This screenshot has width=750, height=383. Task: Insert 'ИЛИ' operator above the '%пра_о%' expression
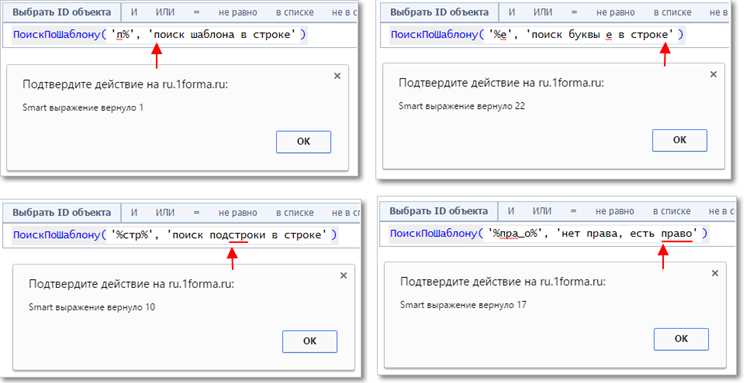click(x=542, y=211)
